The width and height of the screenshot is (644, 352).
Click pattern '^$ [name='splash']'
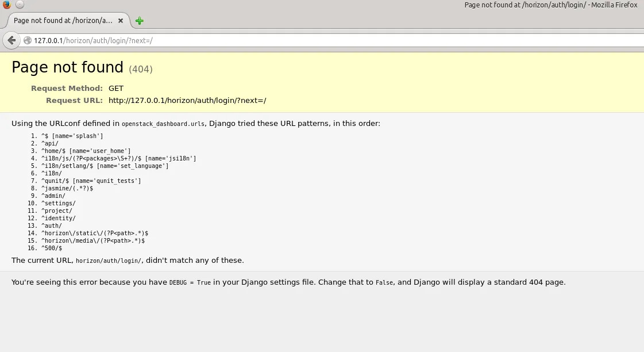pos(72,136)
